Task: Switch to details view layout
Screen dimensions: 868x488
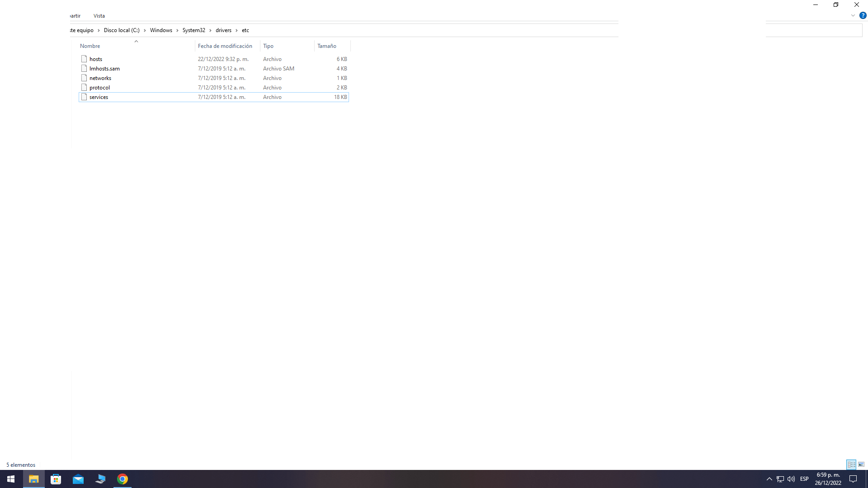Action: tap(851, 465)
